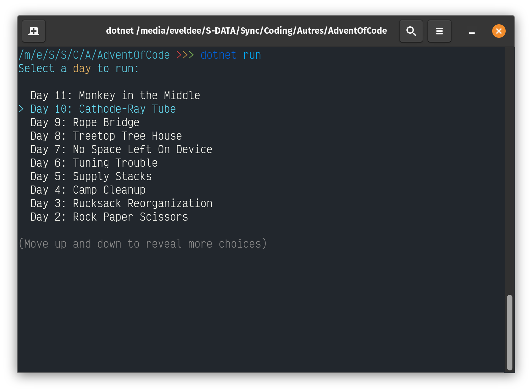Click the new tab plus icon
The image size is (532, 392).
[33, 31]
